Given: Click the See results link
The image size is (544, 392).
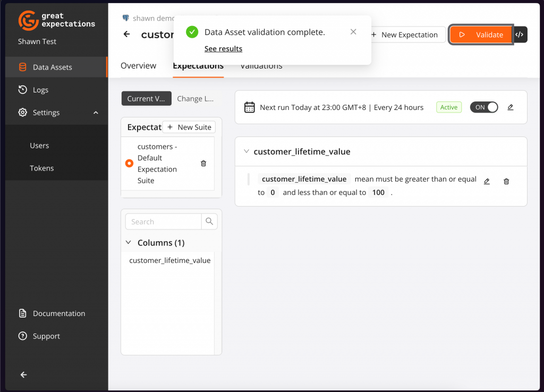Looking at the screenshot, I should pos(223,49).
